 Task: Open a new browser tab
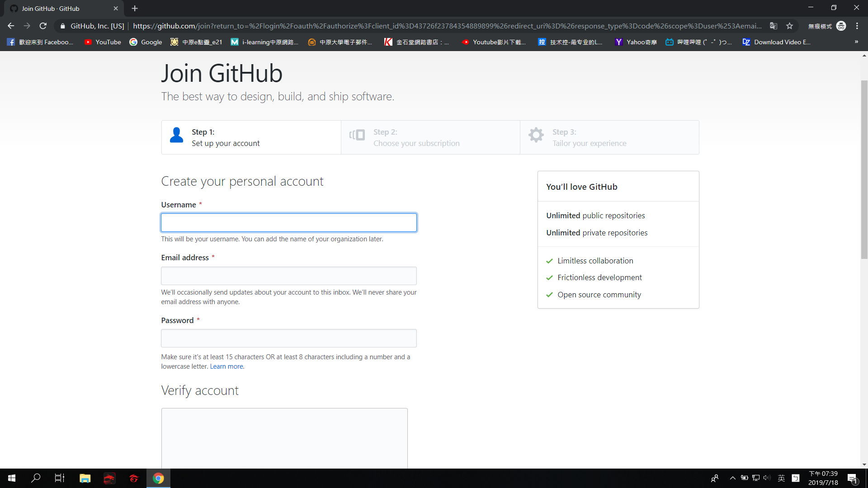(135, 8)
